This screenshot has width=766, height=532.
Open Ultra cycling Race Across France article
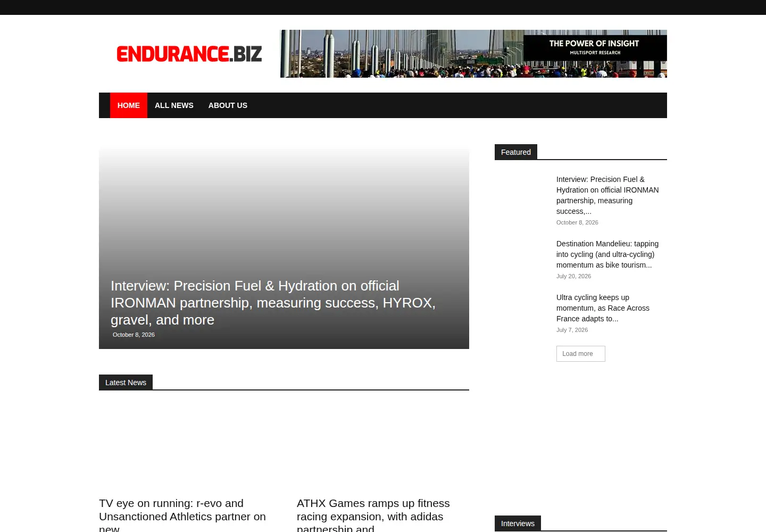click(x=603, y=308)
